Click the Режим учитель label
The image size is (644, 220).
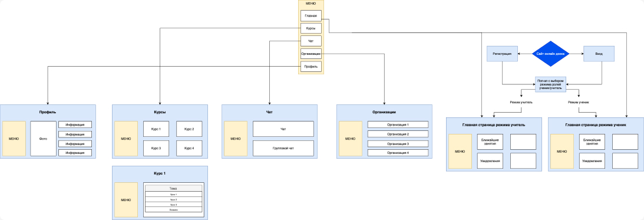pos(521,103)
